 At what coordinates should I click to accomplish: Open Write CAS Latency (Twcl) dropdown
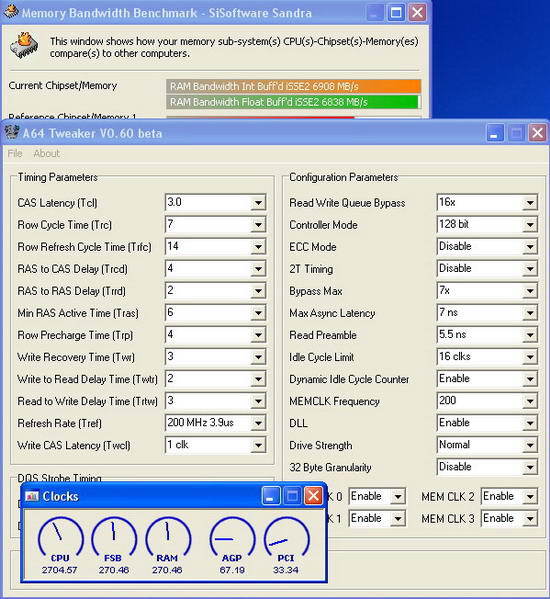tap(258, 445)
